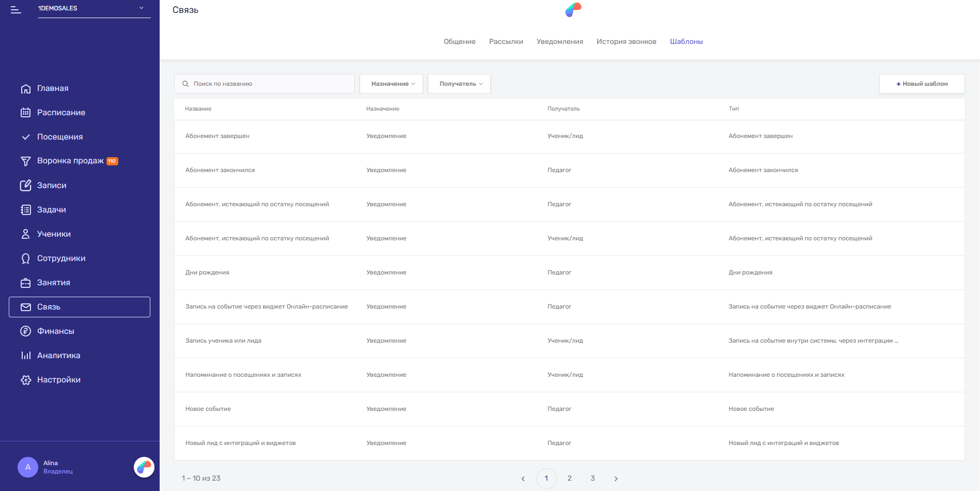Viewport: 980px width, 491px height.
Task: Go to the next page arrow
Action: [x=616, y=479]
